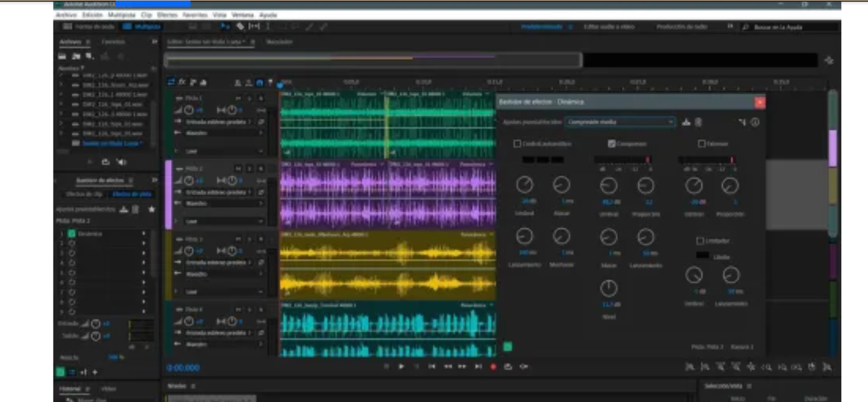The height and width of the screenshot is (402, 868).
Task: Enable the Limitador checkbox
Action: click(x=700, y=241)
